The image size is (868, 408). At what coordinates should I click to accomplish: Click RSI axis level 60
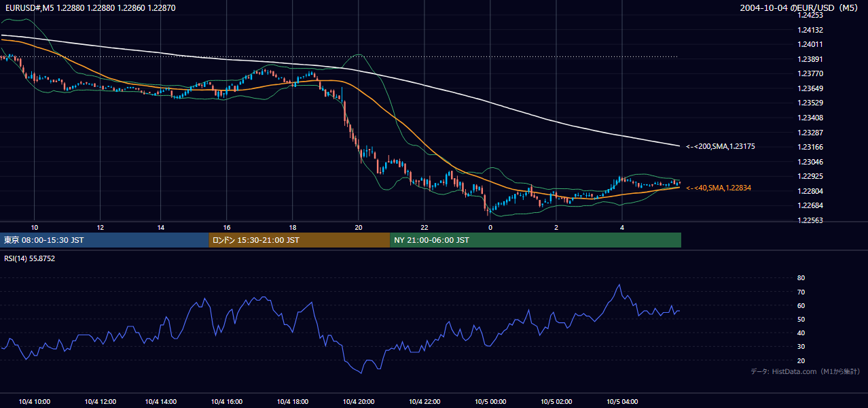click(801, 305)
